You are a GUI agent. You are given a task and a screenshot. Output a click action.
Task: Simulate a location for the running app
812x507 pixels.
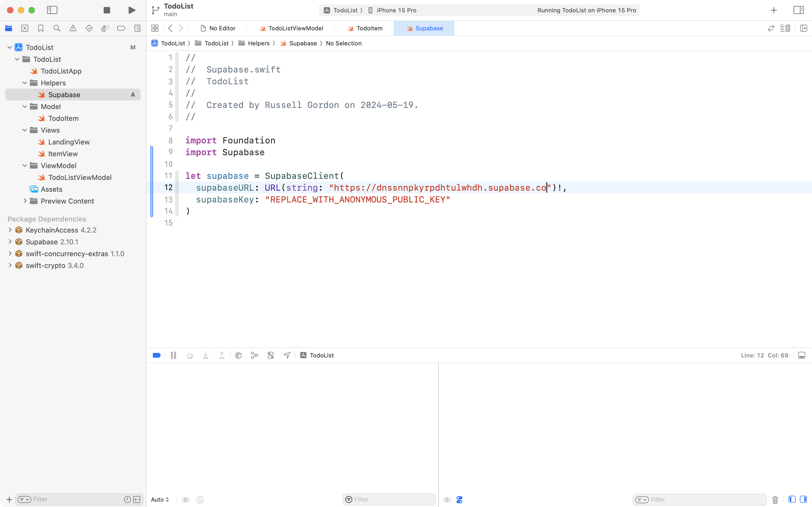pyautogui.click(x=286, y=355)
